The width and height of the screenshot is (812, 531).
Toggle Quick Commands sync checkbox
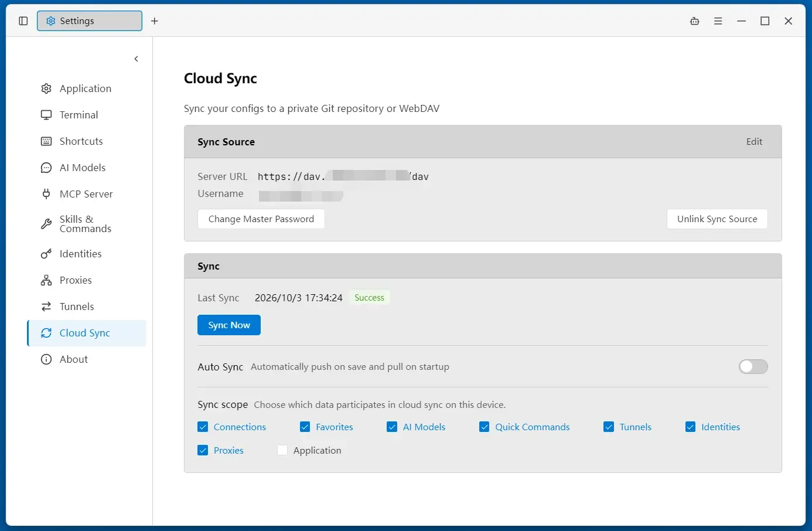(485, 427)
